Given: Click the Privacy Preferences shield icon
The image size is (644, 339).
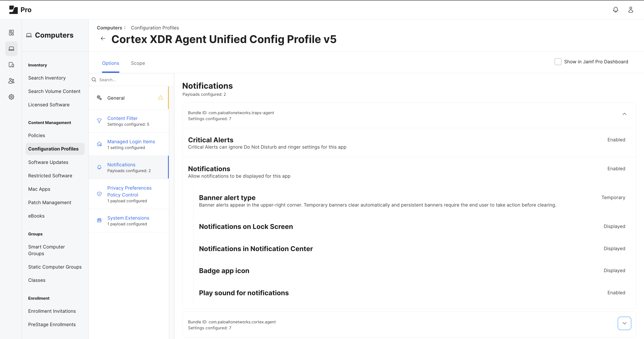Looking at the screenshot, I should (x=99, y=194).
